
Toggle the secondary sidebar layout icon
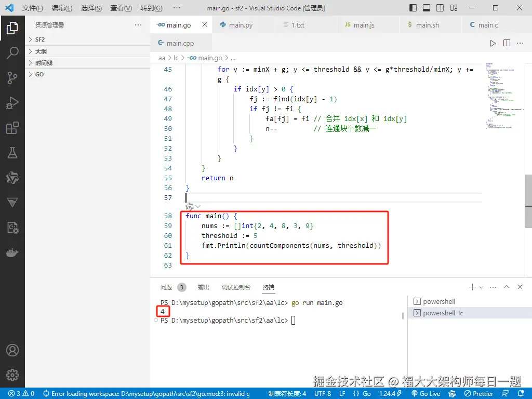[x=440, y=8]
